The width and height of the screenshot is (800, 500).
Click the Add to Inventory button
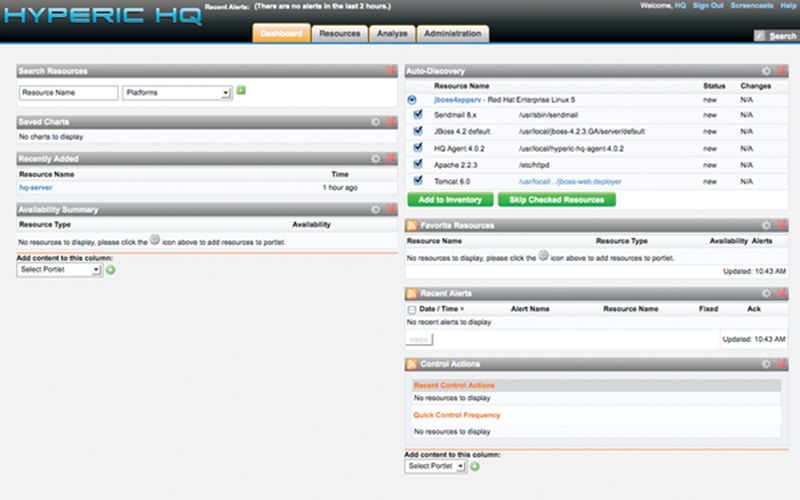(449, 200)
